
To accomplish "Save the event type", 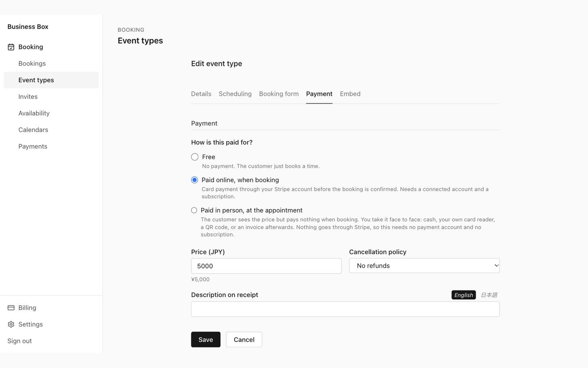I will 206,339.
